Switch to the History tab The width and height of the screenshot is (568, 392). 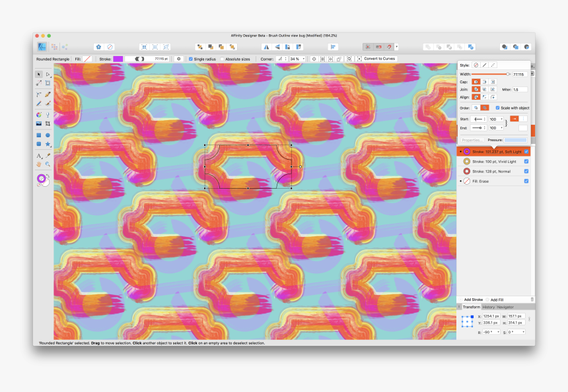click(x=488, y=307)
